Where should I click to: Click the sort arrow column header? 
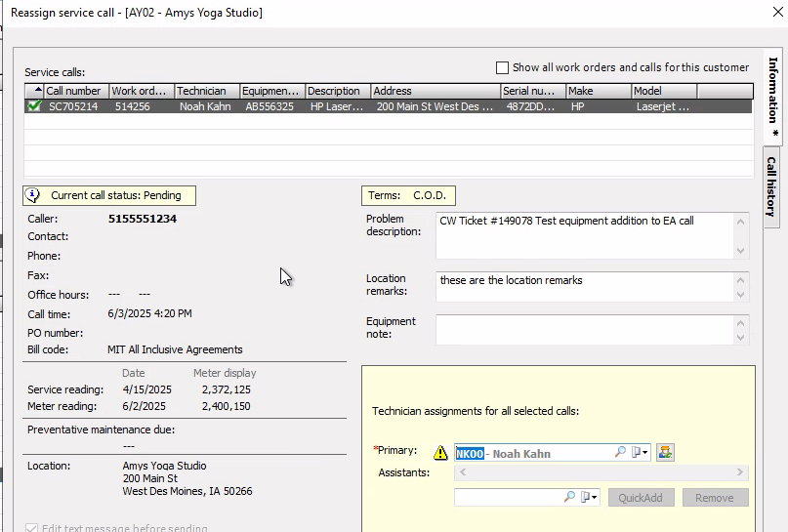point(34,91)
